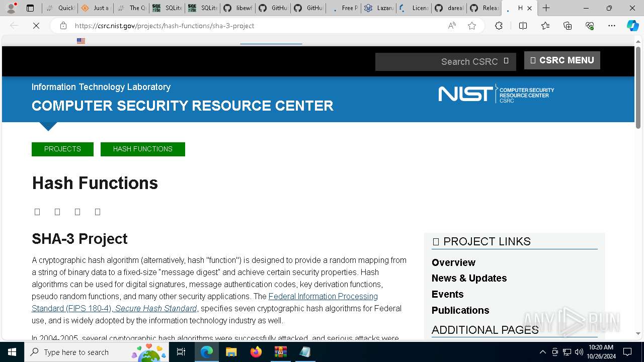Close the current SHA-3 tab
Viewport: 644px width, 362px height.
click(529, 8)
